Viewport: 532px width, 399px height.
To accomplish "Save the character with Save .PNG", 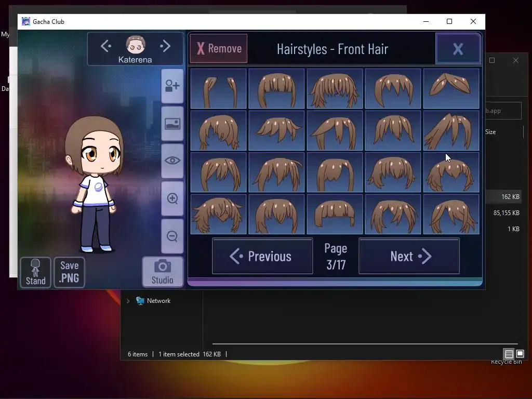I will (69, 272).
